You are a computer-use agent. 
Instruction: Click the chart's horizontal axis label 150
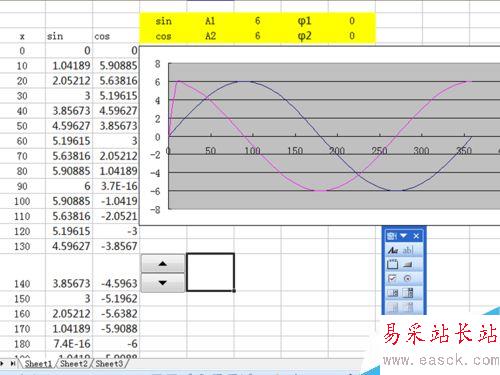click(295, 151)
